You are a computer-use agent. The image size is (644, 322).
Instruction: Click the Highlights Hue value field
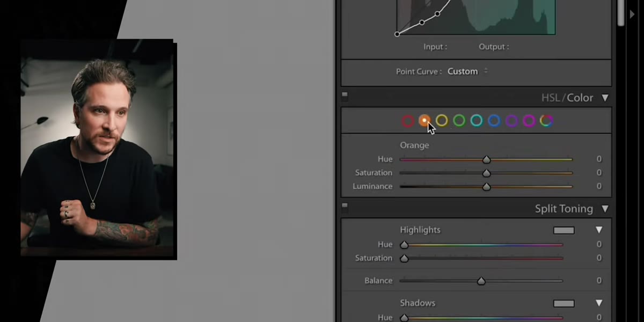[x=599, y=244]
